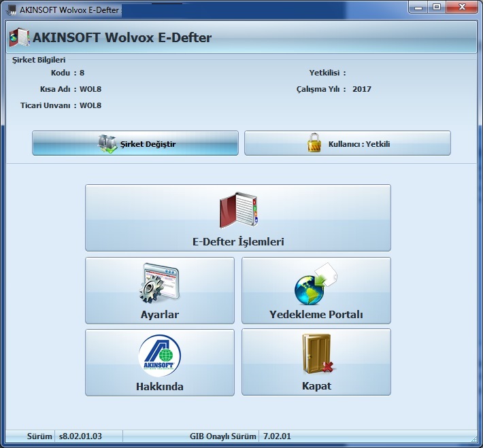Minimize the E-Defter window
Image resolution: width=483 pixels, height=448 pixels.
coord(418,7)
